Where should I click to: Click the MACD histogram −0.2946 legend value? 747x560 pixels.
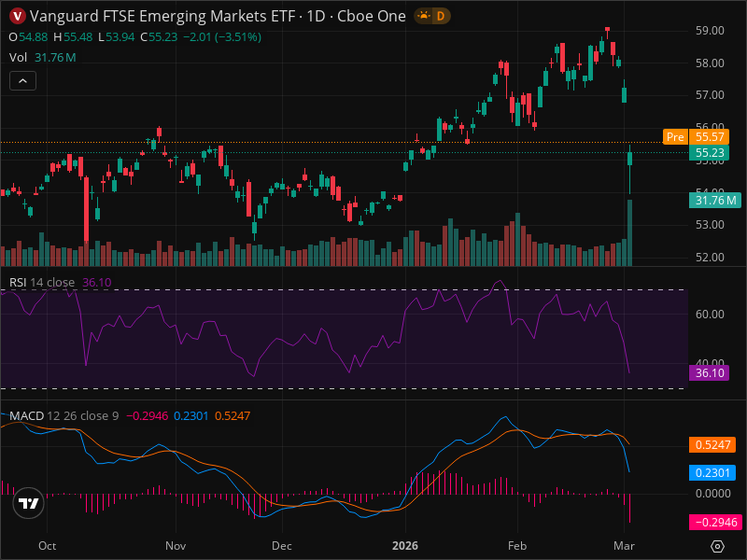pyautogui.click(x=147, y=415)
